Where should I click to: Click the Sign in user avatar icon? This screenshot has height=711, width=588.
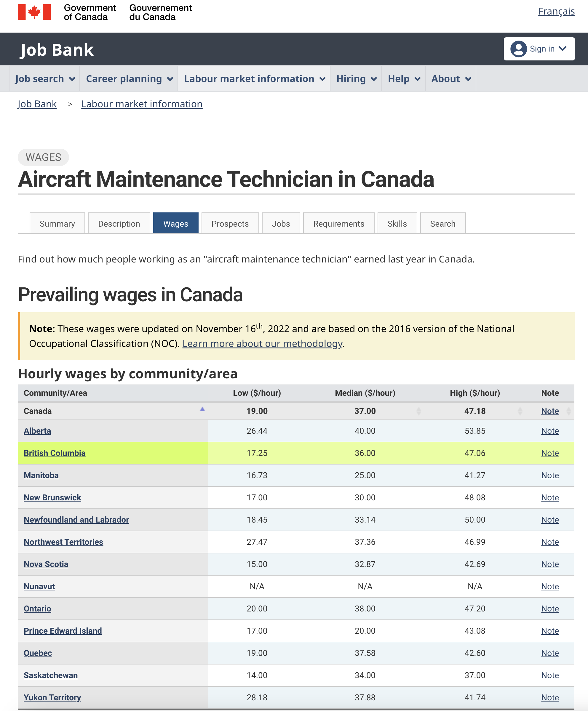click(518, 49)
